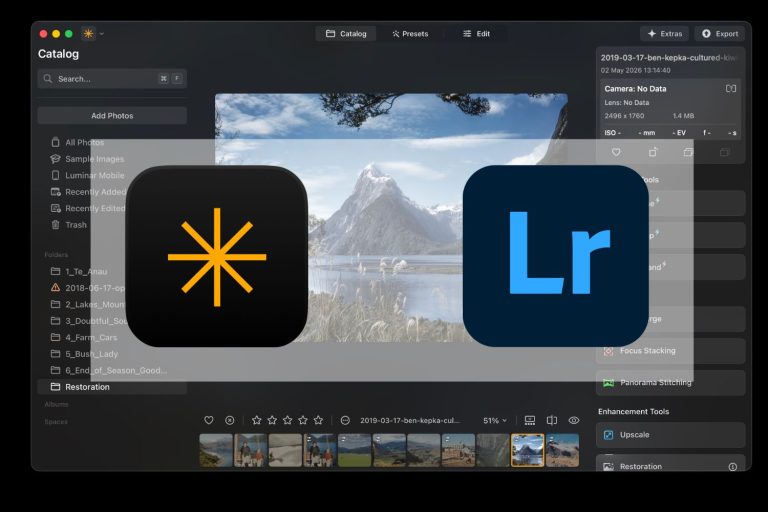Switch to the Edit tab
This screenshot has height=512, width=768.
pyautogui.click(x=477, y=33)
